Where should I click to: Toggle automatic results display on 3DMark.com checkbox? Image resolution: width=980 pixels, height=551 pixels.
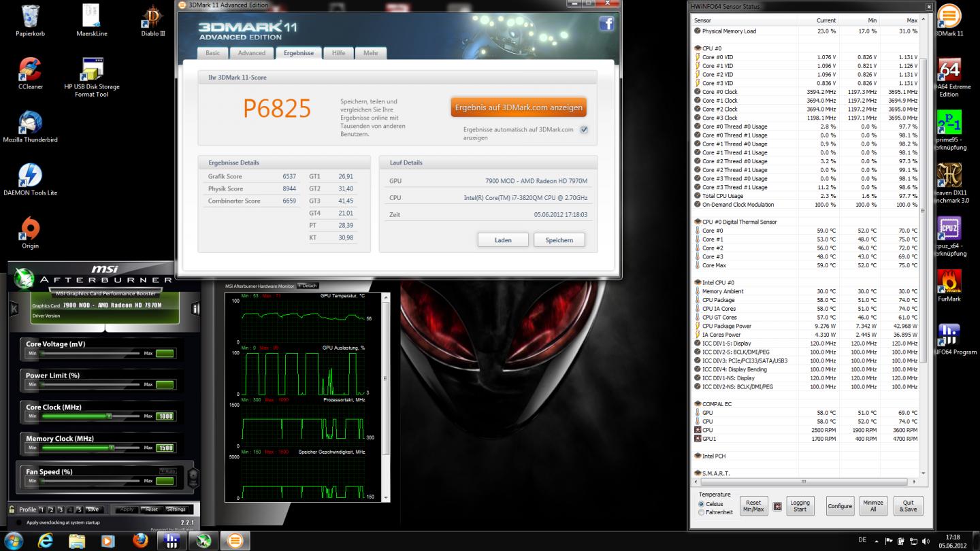tap(584, 130)
